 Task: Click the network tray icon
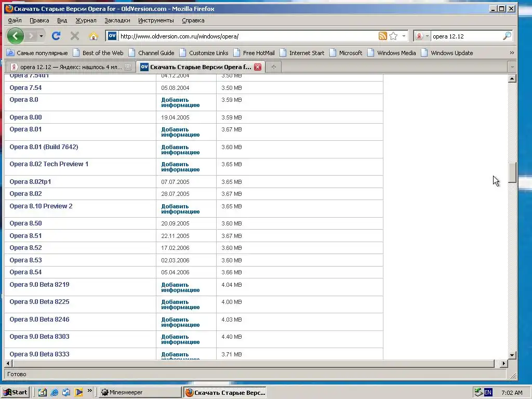[478, 392]
